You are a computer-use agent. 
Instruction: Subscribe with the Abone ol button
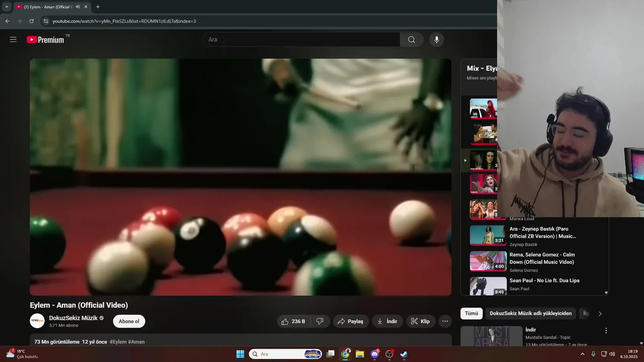coord(129,321)
